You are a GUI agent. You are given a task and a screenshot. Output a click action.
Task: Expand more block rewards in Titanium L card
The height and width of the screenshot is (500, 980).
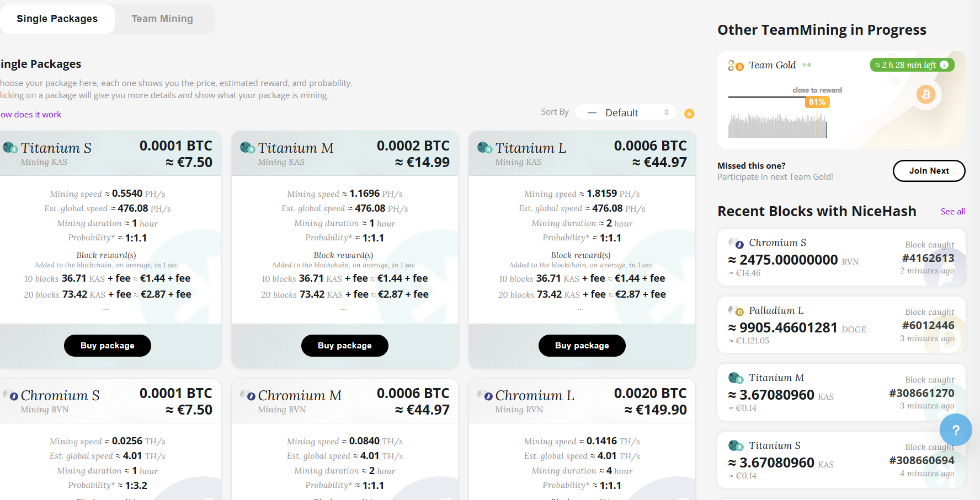pos(580,309)
